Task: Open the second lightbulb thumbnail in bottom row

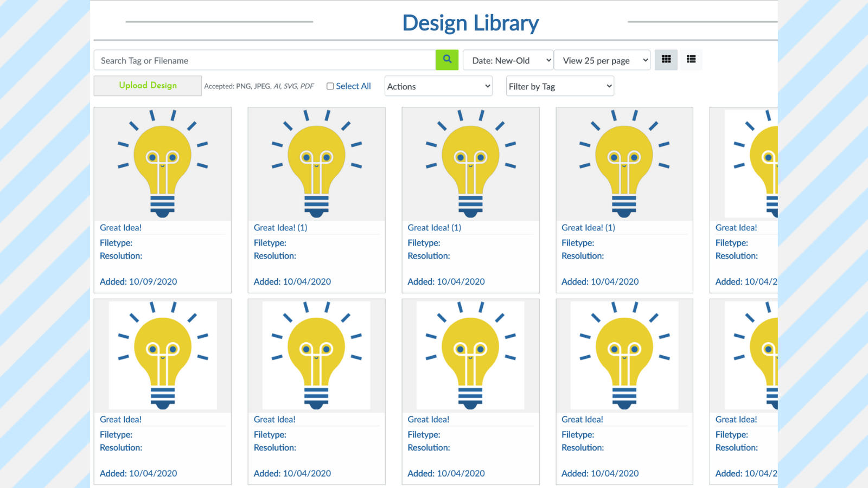Action: point(316,356)
